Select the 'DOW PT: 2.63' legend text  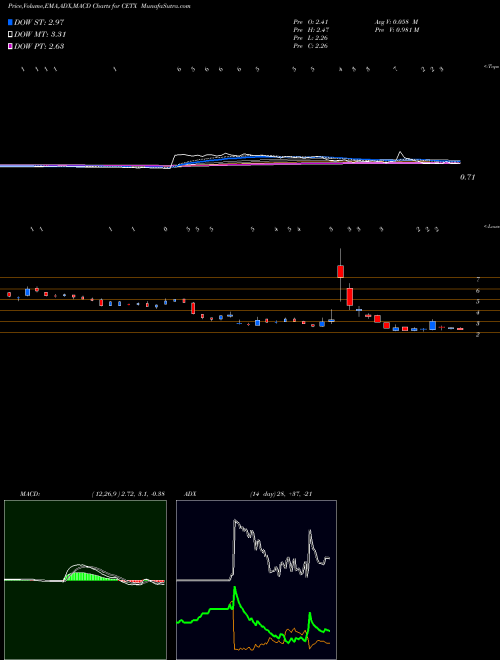tap(39, 46)
